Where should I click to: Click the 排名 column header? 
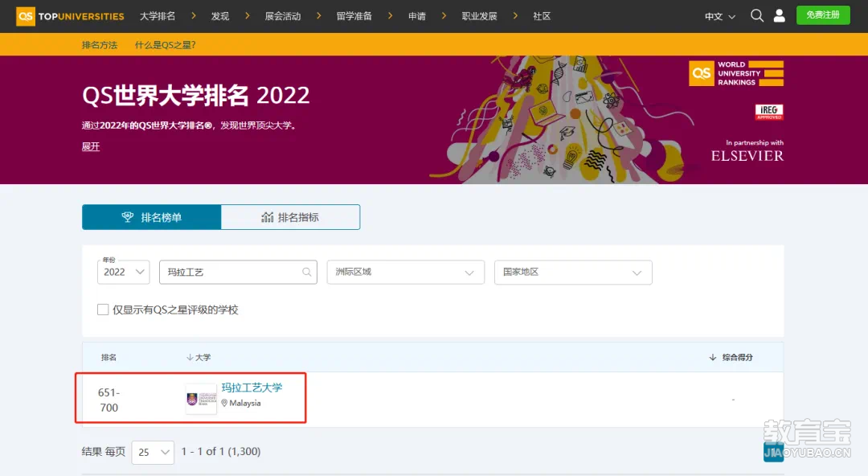pos(108,358)
